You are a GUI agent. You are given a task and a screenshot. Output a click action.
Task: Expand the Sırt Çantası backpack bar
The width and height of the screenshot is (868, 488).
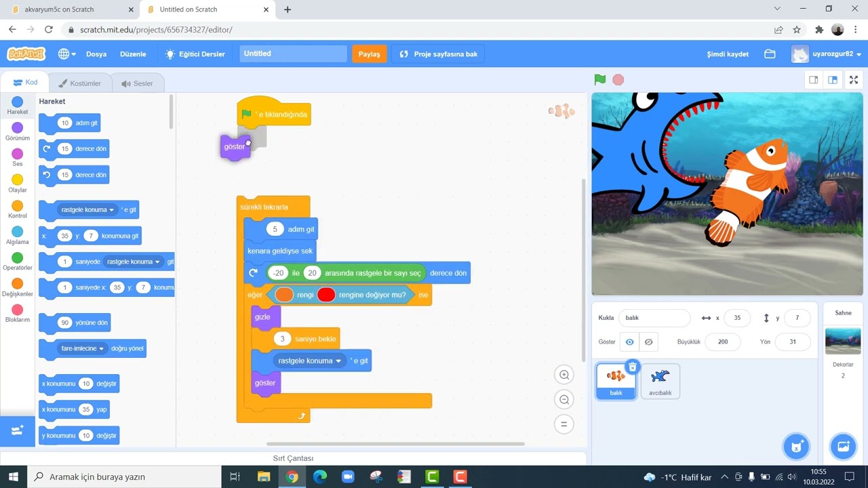[x=293, y=458]
